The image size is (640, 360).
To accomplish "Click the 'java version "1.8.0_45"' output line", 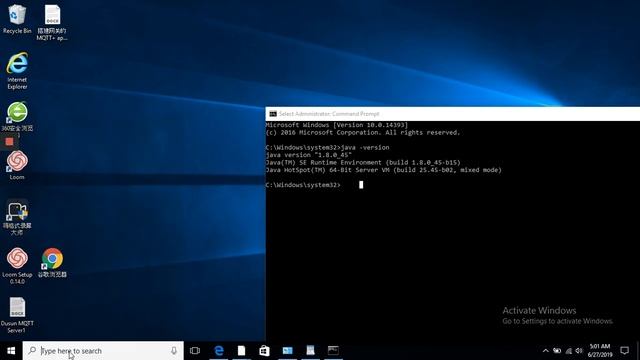I will point(309,155).
